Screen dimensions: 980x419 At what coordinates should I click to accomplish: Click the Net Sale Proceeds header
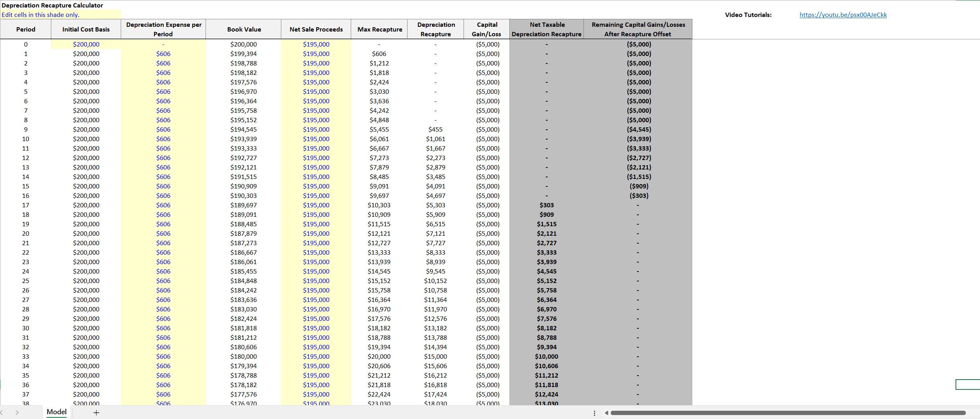click(316, 29)
